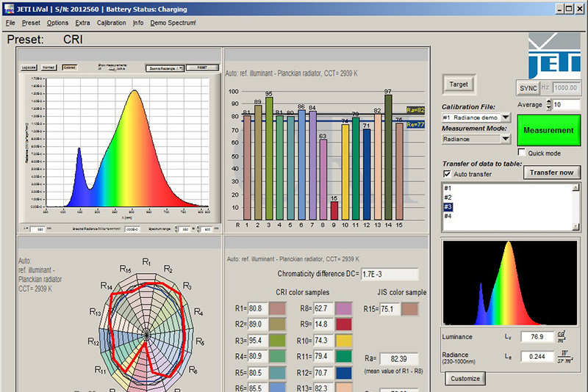Click the R9 red bar in CRI chart
Image resolution: width=588 pixels, height=392 pixels.
coord(334,211)
